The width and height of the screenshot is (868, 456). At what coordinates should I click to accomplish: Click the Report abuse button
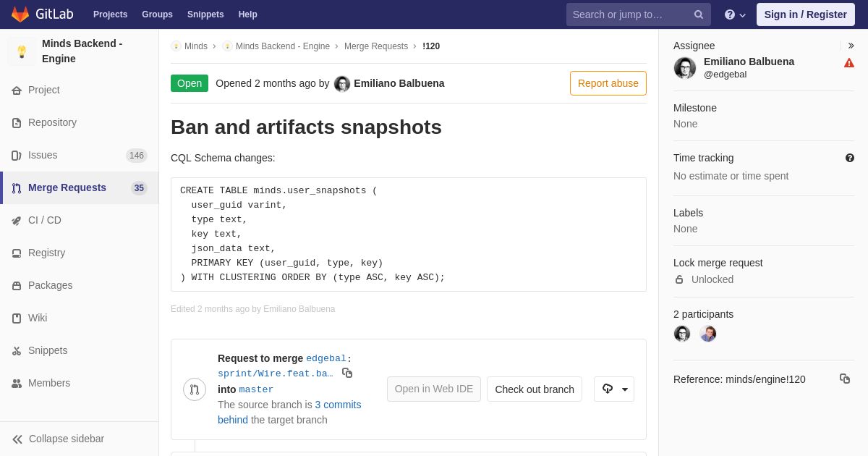(608, 83)
